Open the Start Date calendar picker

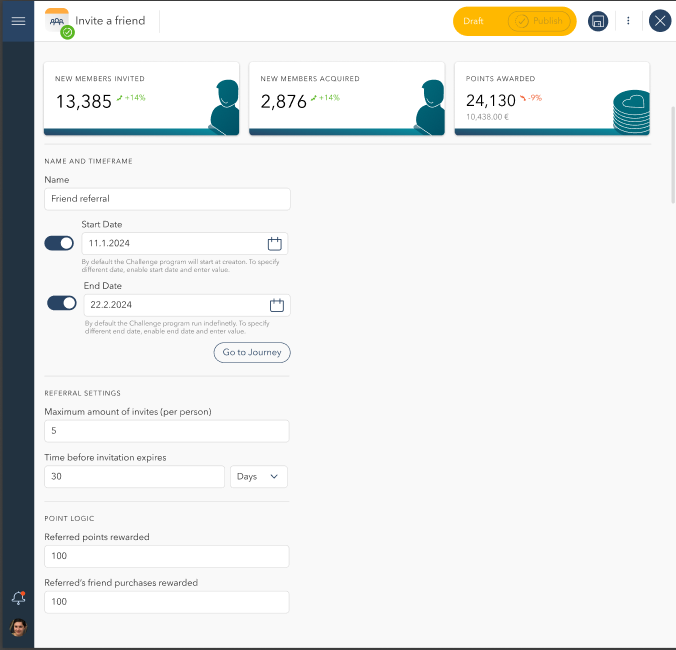[x=275, y=244]
